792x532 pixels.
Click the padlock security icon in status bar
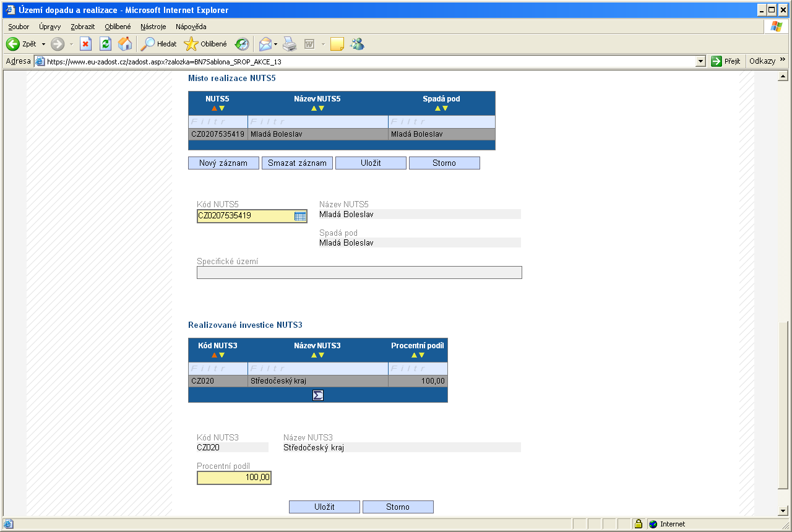click(x=638, y=524)
